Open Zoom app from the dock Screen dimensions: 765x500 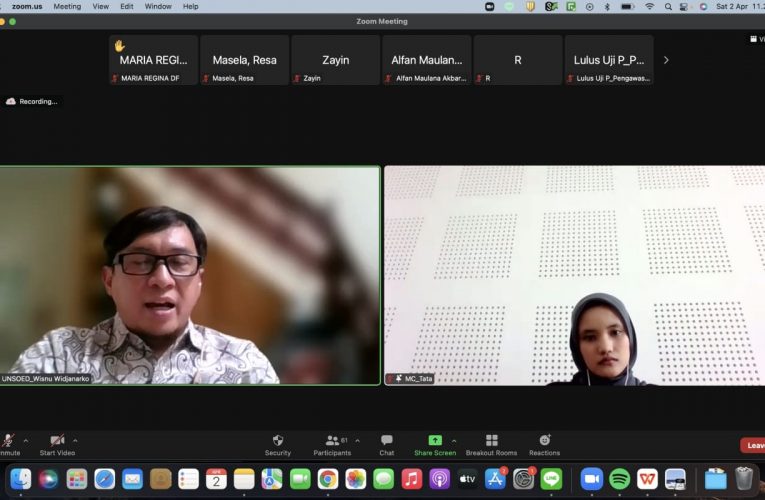(591, 479)
